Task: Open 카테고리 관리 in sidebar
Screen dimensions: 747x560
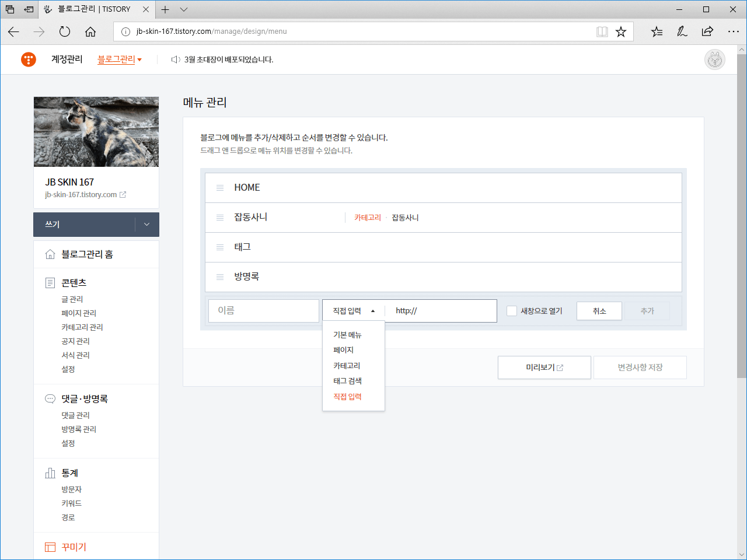Action: pos(82,327)
